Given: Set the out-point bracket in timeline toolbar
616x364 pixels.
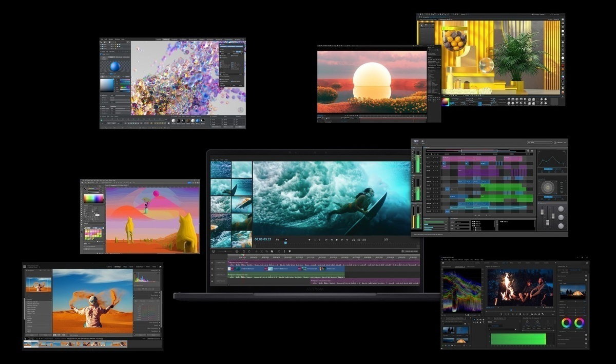Looking at the screenshot, I should click(284, 251).
